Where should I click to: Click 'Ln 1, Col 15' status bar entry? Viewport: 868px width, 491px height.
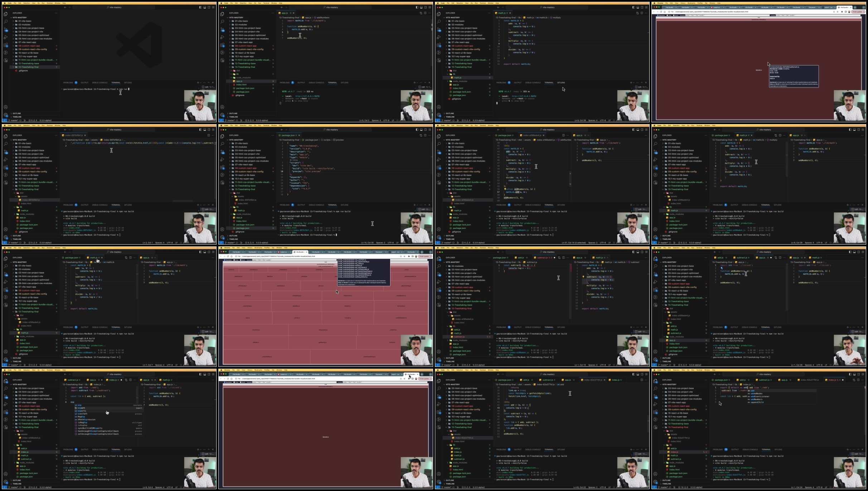coord(581,365)
